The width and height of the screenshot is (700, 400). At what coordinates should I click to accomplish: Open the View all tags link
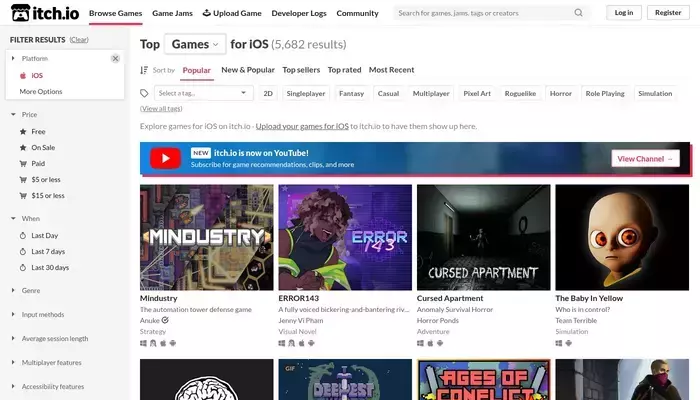[x=161, y=108]
